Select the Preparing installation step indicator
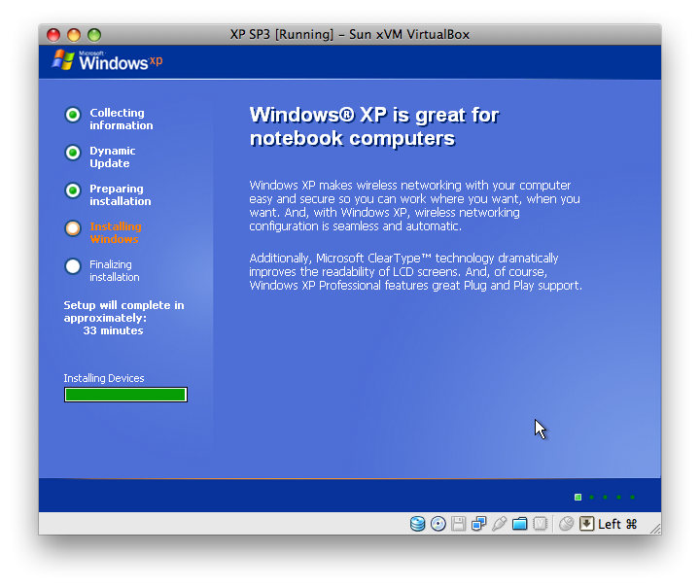 [x=73, y=190]
